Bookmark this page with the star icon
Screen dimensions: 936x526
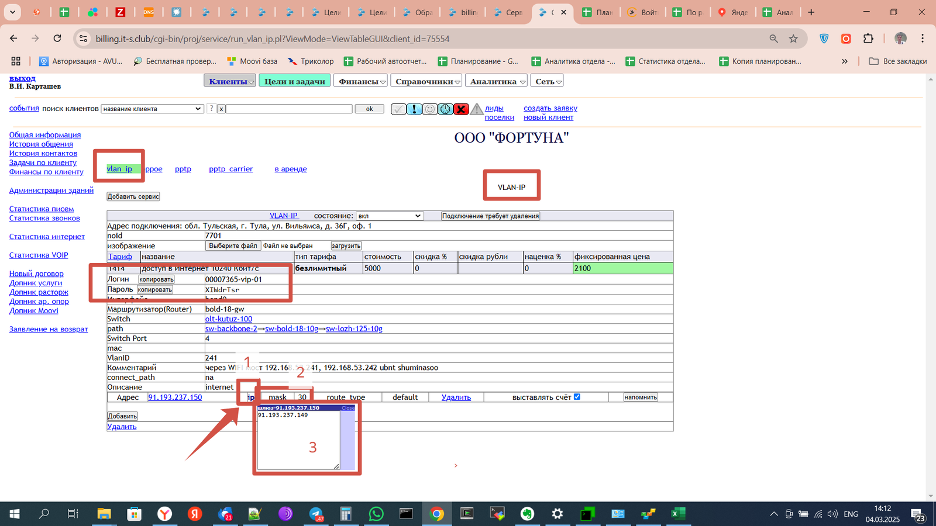(x=793, y=38)
